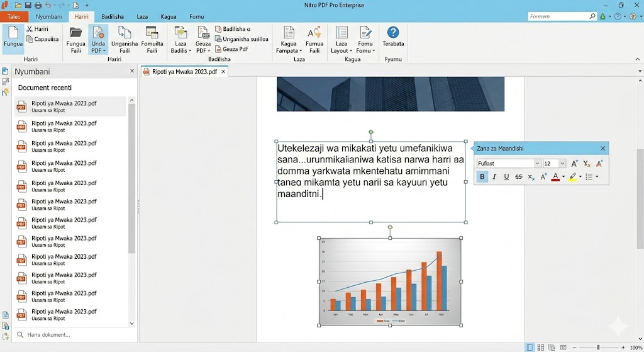Click small Geuza PdF item

[232, 49]
